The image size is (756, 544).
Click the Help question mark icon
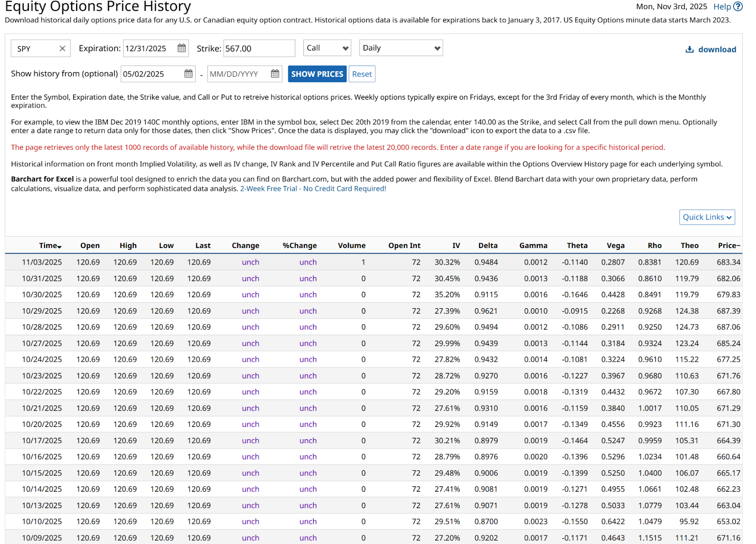pyautogui.click(x=738, y=7)
